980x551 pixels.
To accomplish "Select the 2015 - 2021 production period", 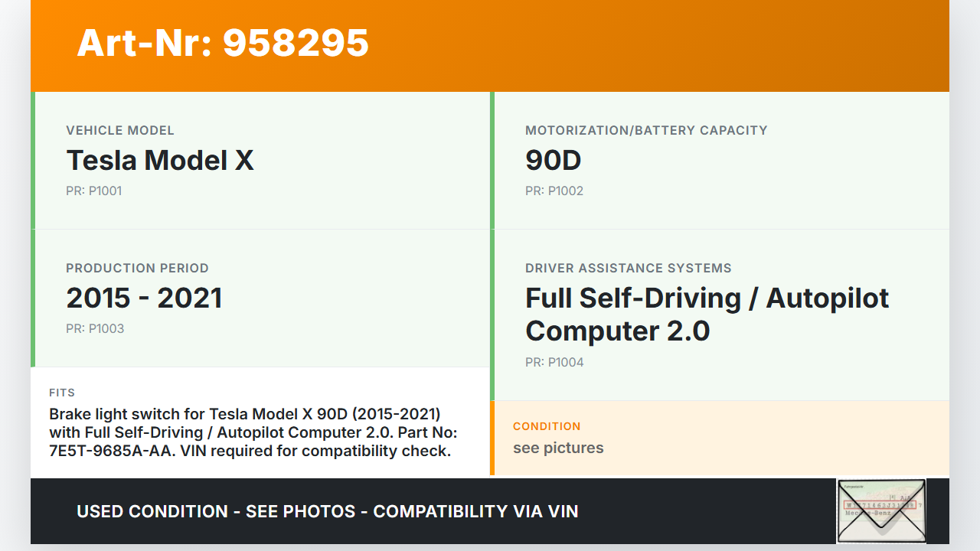I will coord(144,298).
